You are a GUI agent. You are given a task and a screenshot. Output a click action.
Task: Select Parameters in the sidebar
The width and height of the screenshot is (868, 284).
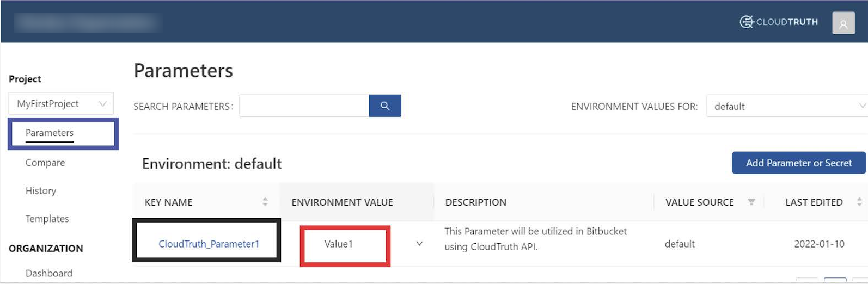(50, 133)
